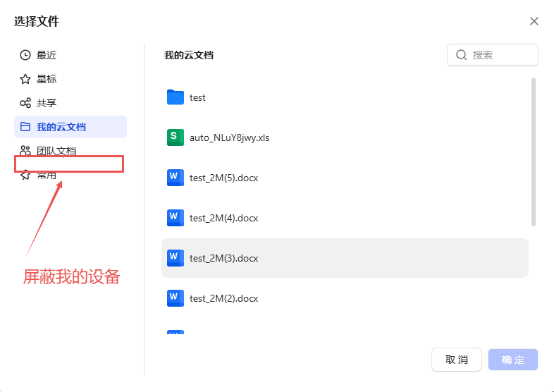Switch to 星标 starred files

(47, 79)
